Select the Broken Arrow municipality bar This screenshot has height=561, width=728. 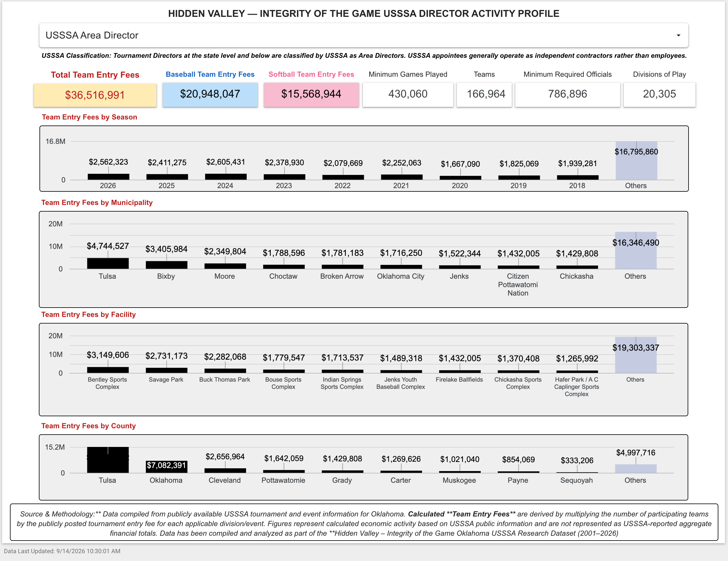(x=342, y=267)
